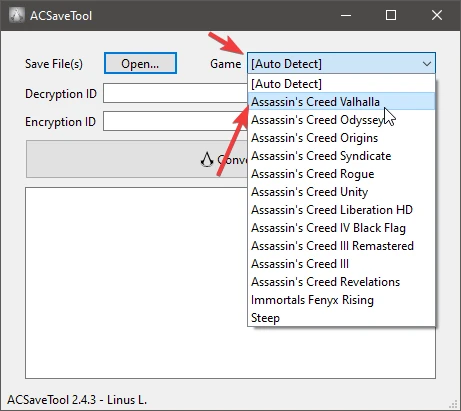Screen dimensions: 461x411
Task: Click into the Decryption ID field
Action: 175,93
